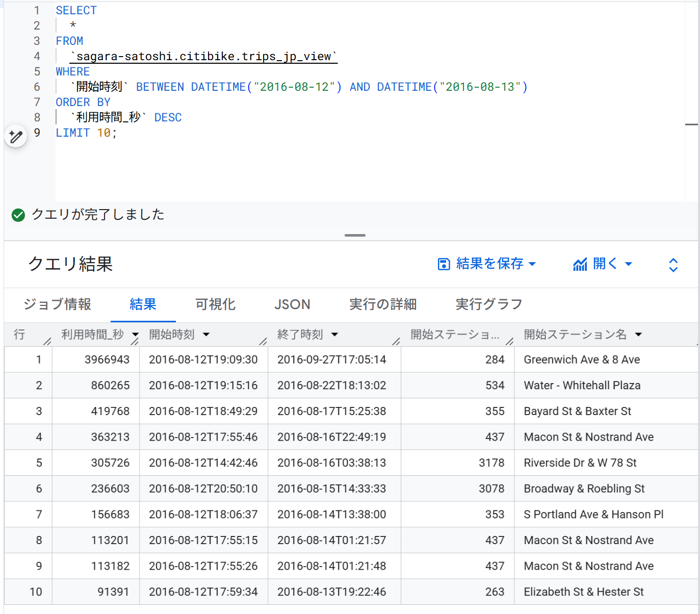This screenshot has width=700, height=614.
Task: Click the LIMIT 10 line in editor
Action: [x=86, y=133]
